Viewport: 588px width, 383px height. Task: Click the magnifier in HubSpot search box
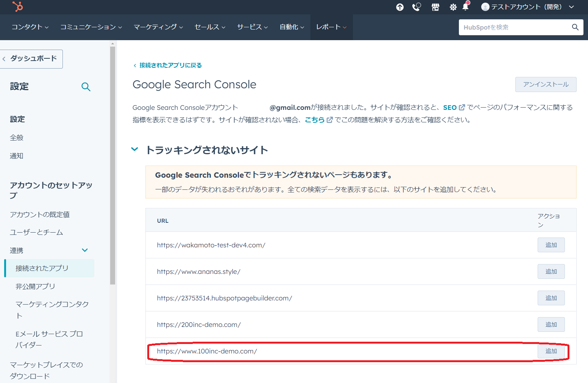pyautogui.click(x=575, y=27)
